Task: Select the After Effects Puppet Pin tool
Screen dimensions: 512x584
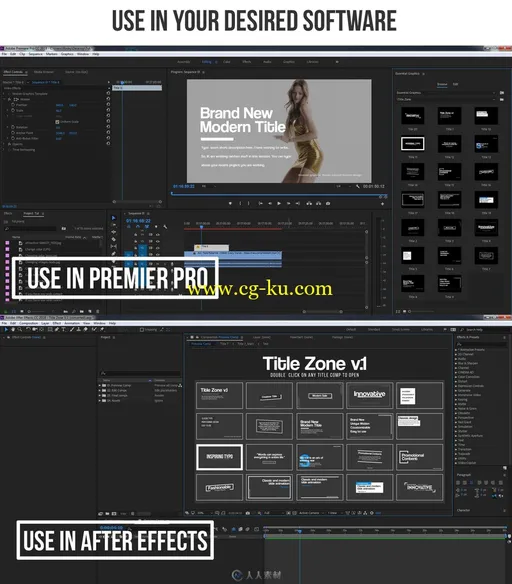Action: [x=102, y=330]
